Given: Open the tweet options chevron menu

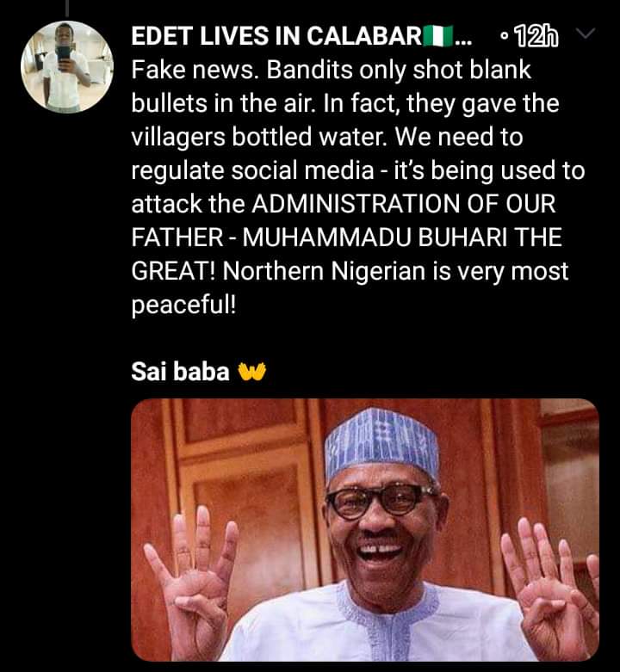Looking at the screenshot, I should click(x=584, y=35).
